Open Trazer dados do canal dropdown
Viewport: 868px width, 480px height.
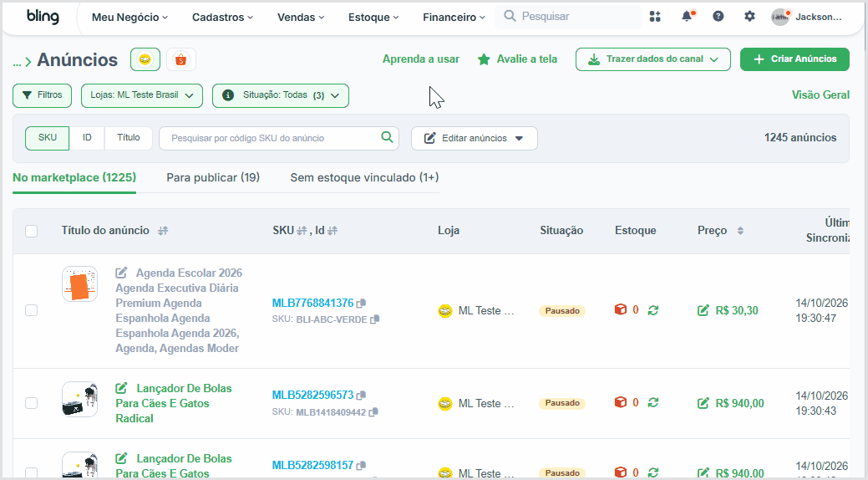(653, 59)
